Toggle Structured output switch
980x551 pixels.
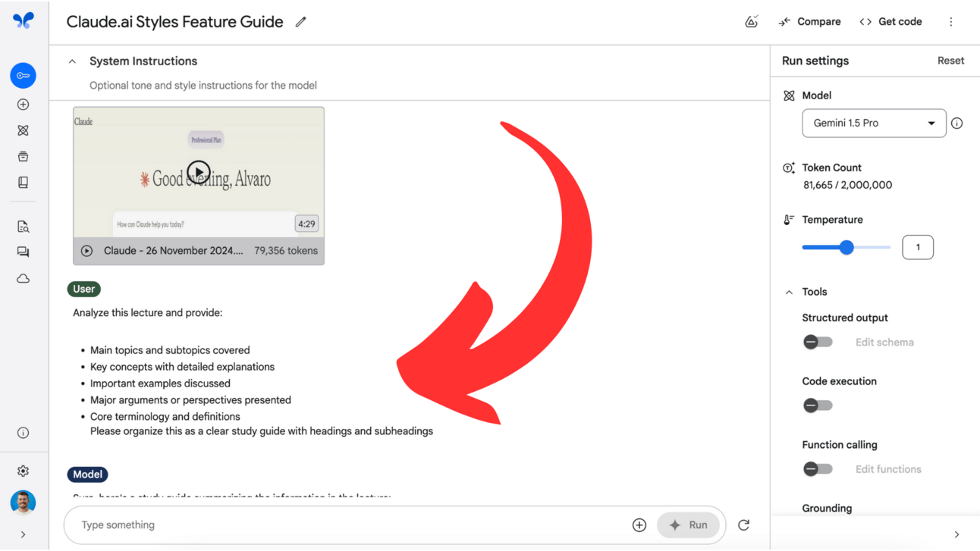coord(818,342)
